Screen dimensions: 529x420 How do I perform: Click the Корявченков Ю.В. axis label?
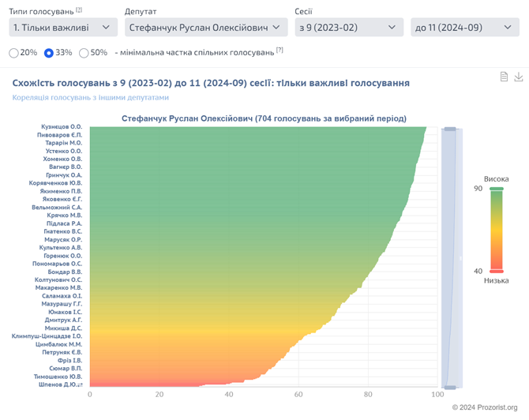56,183
